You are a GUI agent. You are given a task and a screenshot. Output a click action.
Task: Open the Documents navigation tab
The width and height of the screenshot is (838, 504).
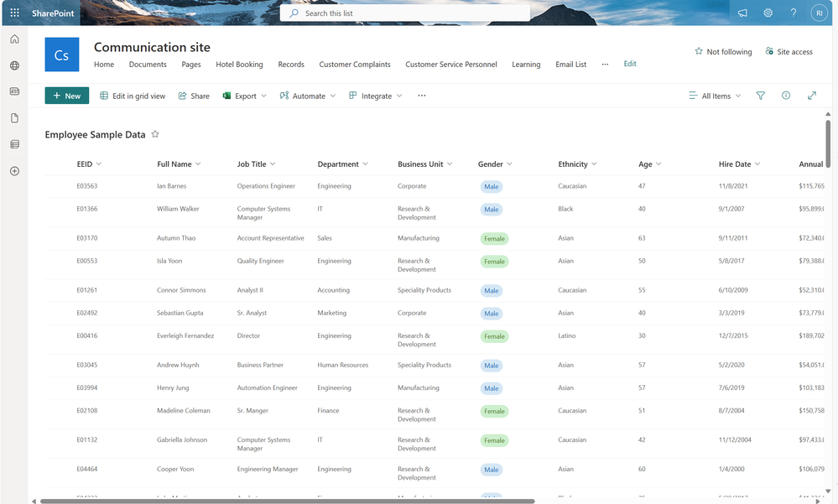pos(148,64)
